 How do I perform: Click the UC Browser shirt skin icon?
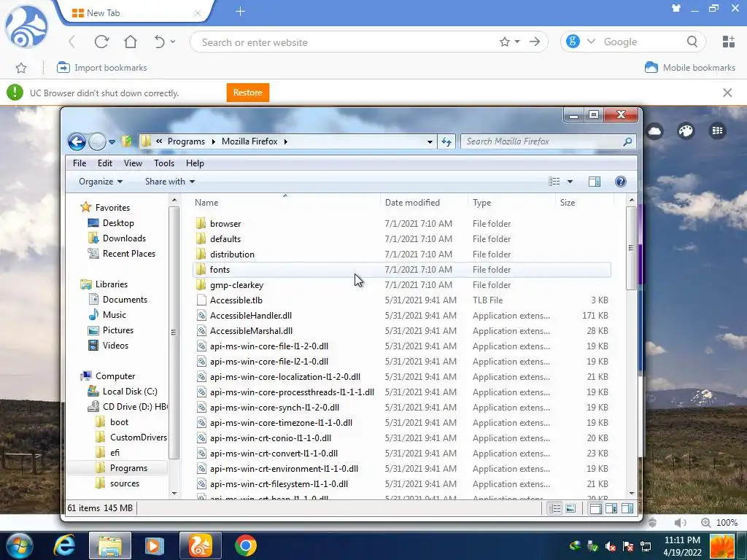(676, 8)
